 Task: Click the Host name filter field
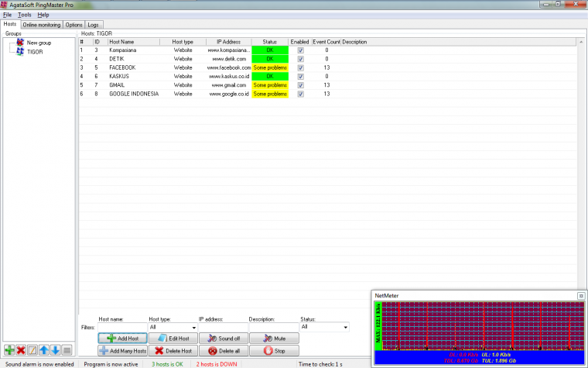pyautogui.click(x=122, y=328)
